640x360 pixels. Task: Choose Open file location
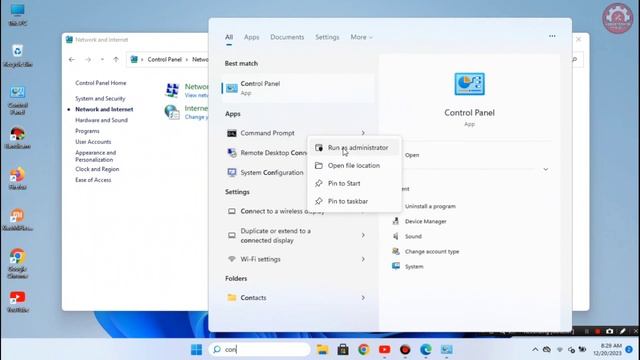354,166
